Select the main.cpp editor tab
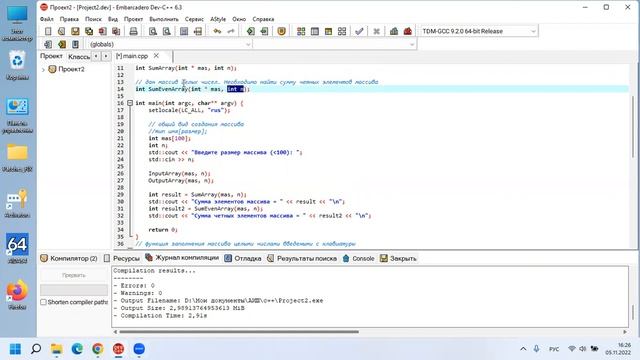The width and height of the screenshot is (640, 360). tap(132, 56)
